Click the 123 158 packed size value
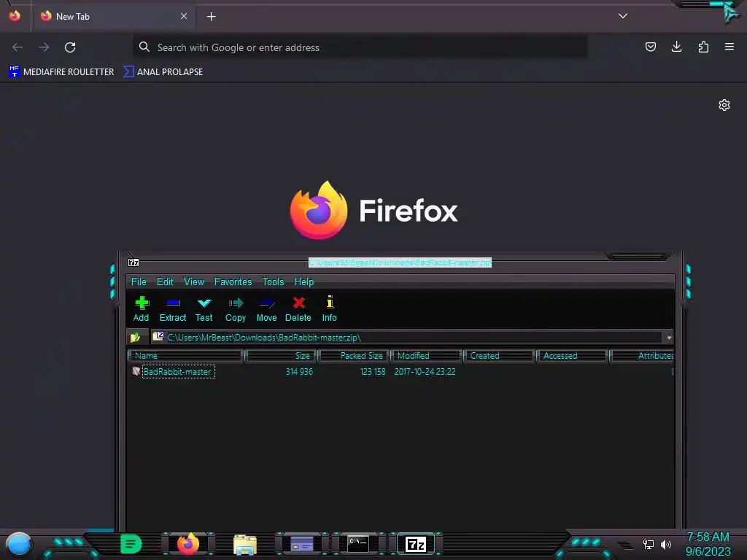Screen dimensions: 747x560 (x=373, y=371)
